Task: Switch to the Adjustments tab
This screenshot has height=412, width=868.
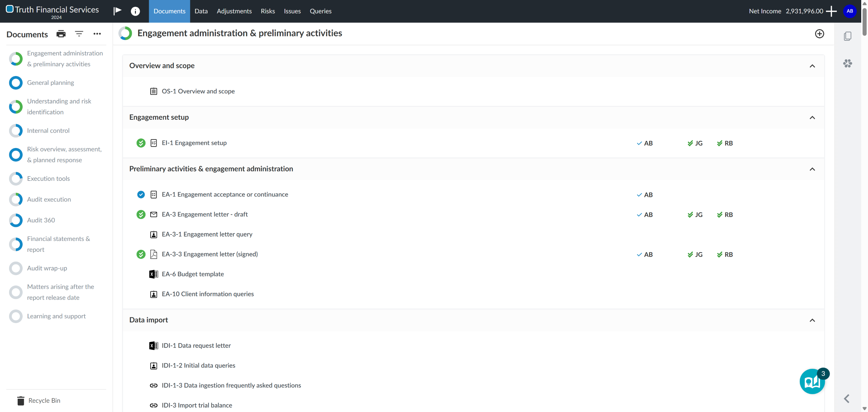Action: point(234,11)
